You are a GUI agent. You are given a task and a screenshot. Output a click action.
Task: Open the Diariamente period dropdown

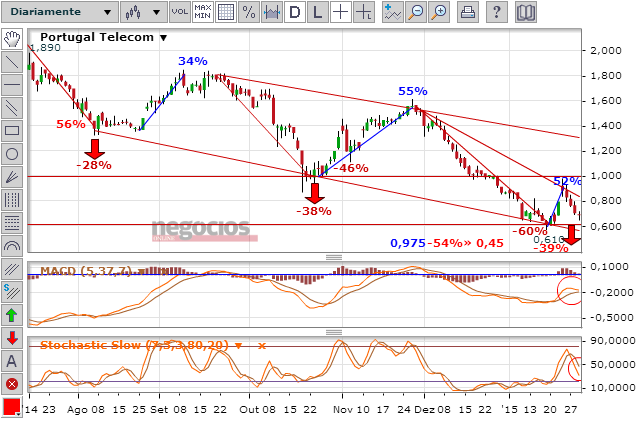coord(59,12)
